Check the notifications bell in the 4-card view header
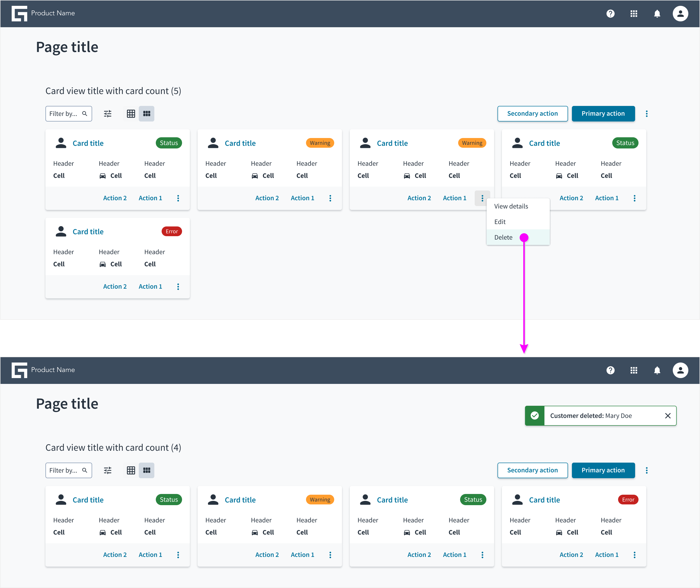Viewport: 700px width, 588px height. 657,370
